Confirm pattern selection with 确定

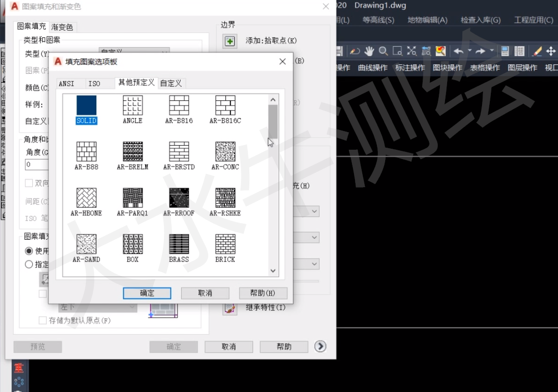(x=147, y=293)
